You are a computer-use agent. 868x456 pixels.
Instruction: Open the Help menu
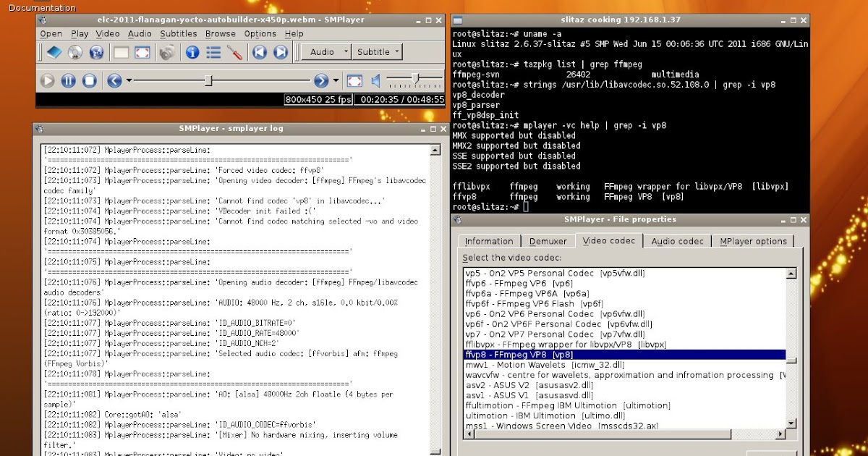coord(294,34)
